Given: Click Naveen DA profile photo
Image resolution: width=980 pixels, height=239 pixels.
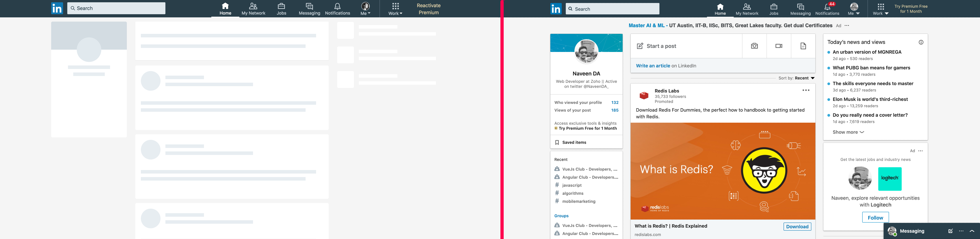Looking at the screenshot, I should point(586,51).
